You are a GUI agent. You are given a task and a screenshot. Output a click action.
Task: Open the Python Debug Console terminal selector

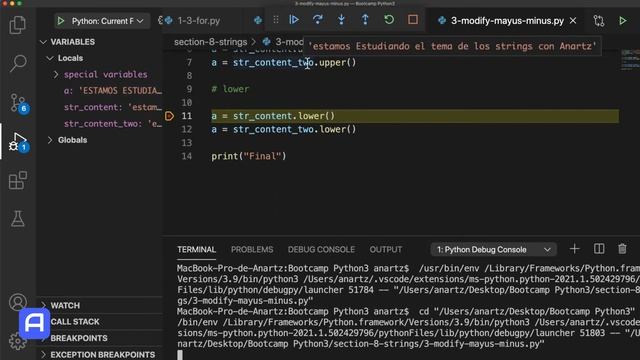pyautogui.click(x=493, y=249)
